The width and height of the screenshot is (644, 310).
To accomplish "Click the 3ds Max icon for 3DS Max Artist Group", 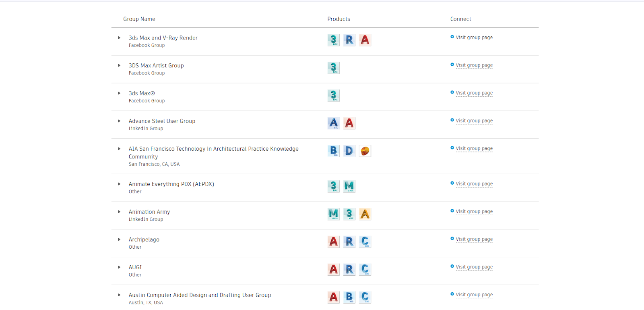I will tap(333, 68).
